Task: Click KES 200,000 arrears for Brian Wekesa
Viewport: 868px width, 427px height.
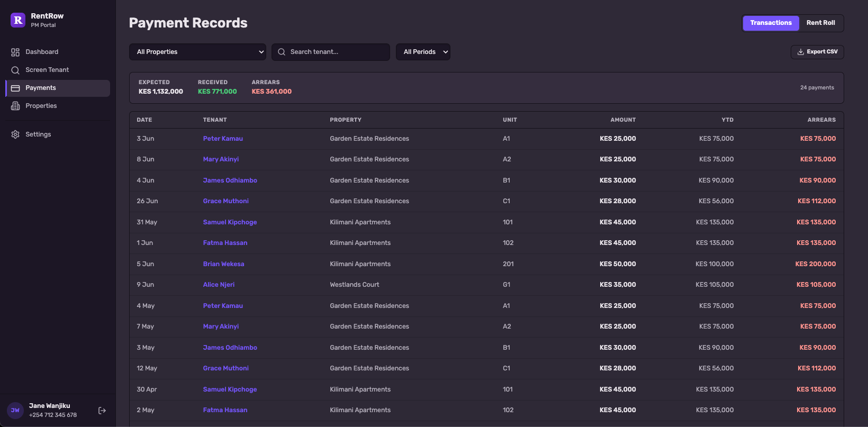Action: [x=816, y=264]
